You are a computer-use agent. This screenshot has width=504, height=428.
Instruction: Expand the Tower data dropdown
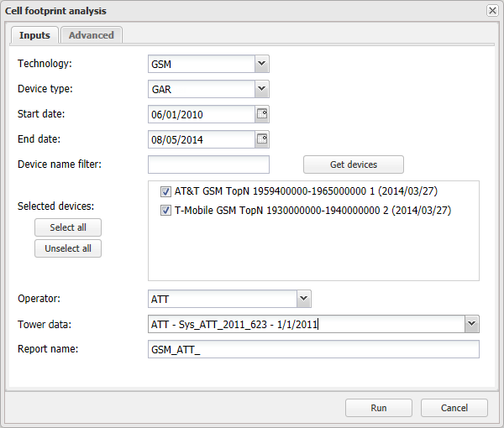click(x=471, y=324)
